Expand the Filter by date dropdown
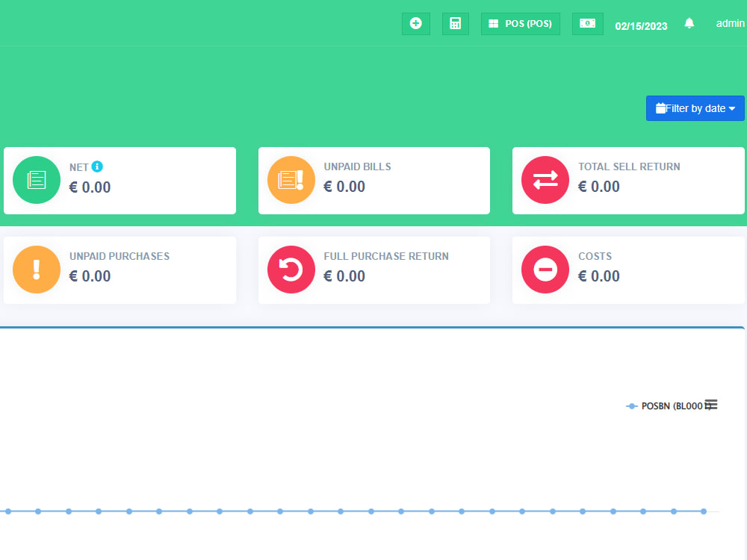Viewport: 747px width, 560px height. (x=695, y=108)
